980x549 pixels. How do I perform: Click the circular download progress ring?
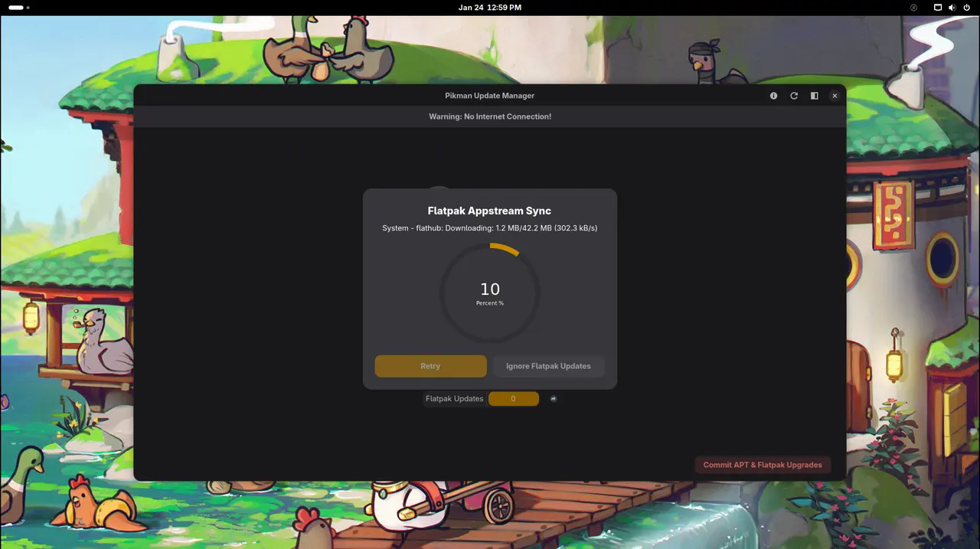tap(490, 293)
